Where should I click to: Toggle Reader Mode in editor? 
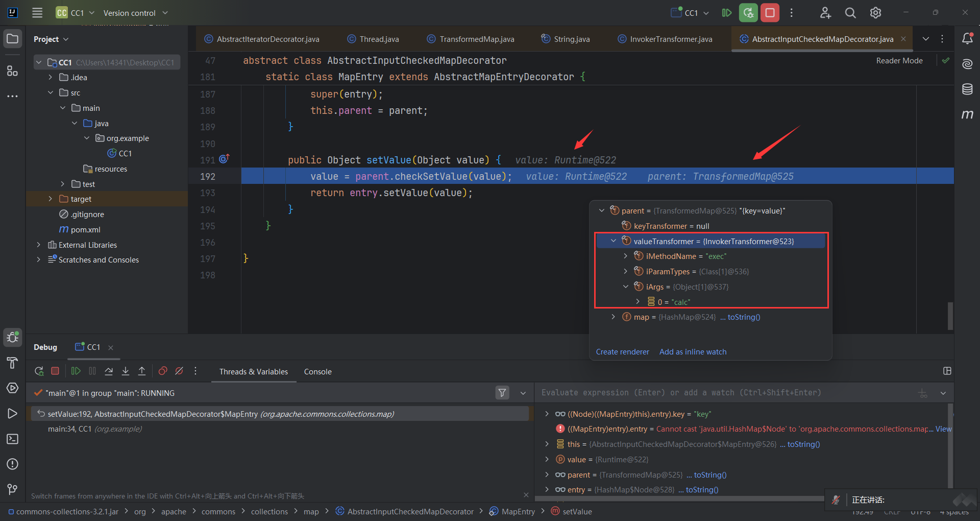(x=899, y=61)
